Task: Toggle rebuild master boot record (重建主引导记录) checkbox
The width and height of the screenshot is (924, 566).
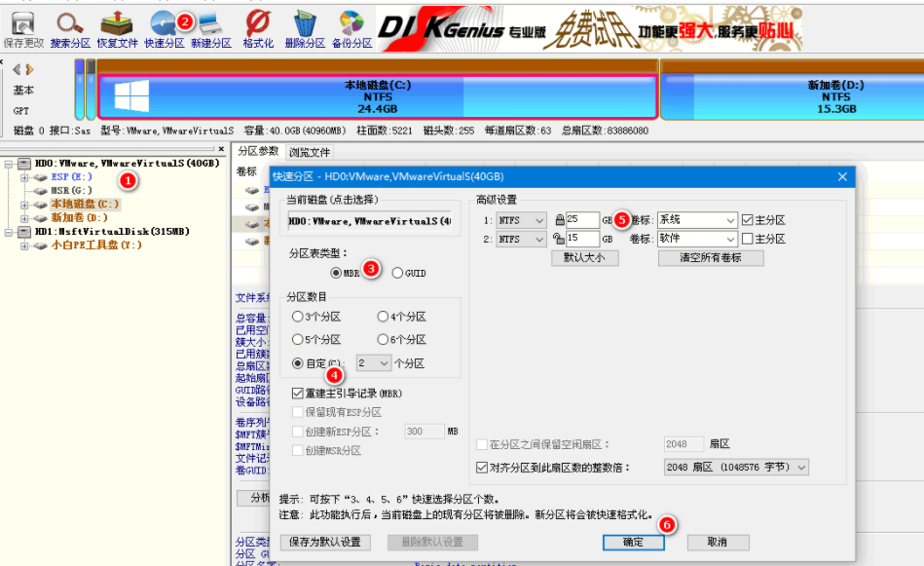Action: coord(298,394)
